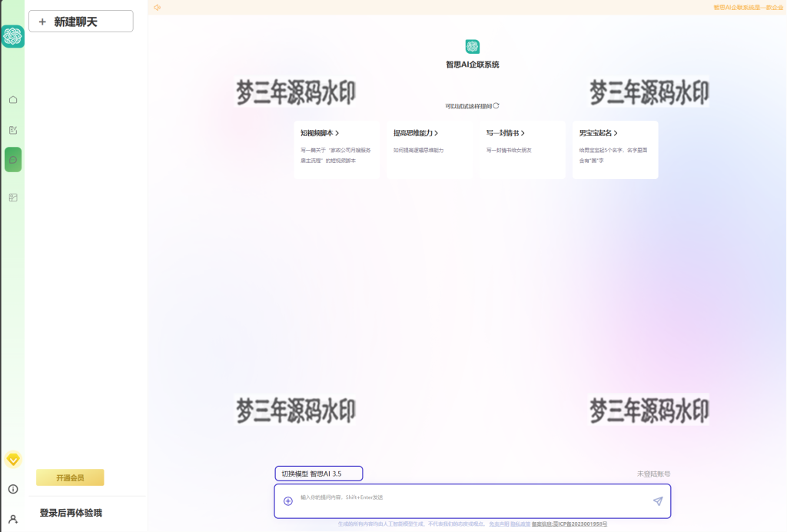The image size is (787, 532).
Task: Open the writing/notes icon in sidebar
Action: [13, 130]
